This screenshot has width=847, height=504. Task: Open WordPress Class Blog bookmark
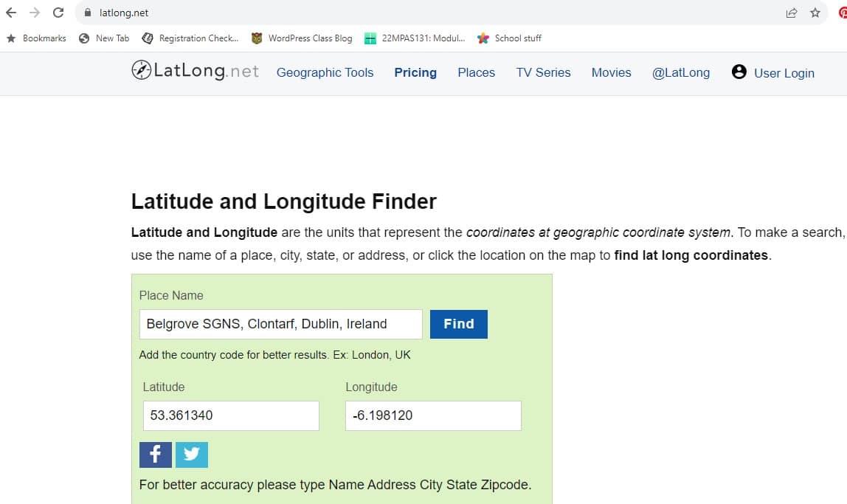point(302,38)
